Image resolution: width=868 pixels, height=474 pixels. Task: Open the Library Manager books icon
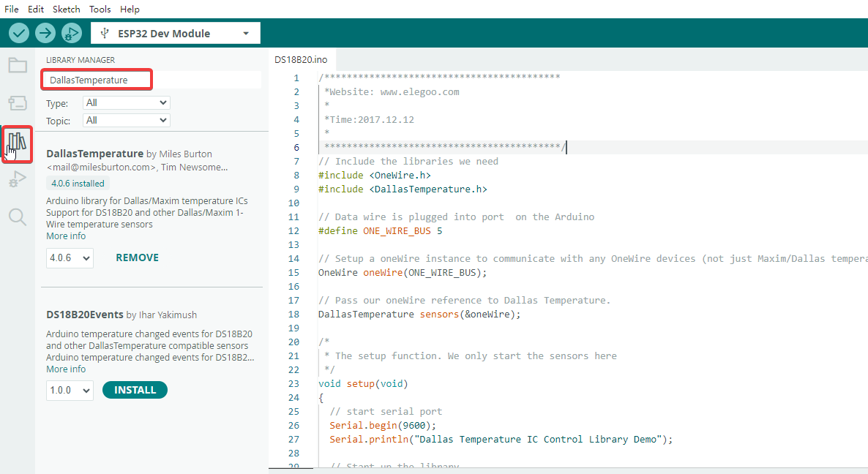pyautogui.click(x=17, y=143)
